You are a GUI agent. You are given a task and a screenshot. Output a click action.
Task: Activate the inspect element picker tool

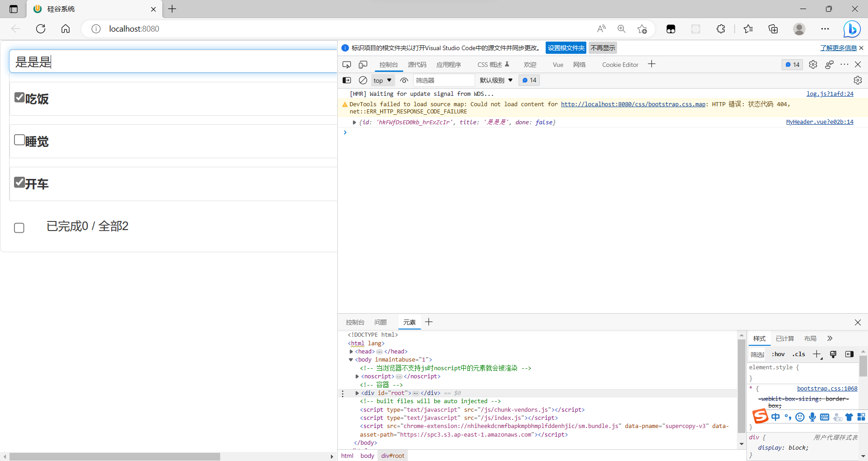click(x=347, y=65)
